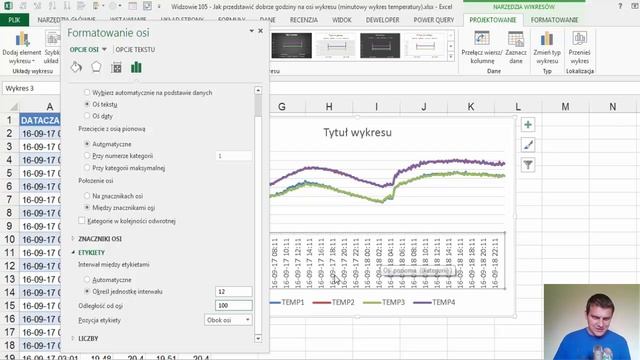640x360 pixels.
Task: Select row 10 header
Action: pos(9,239)
